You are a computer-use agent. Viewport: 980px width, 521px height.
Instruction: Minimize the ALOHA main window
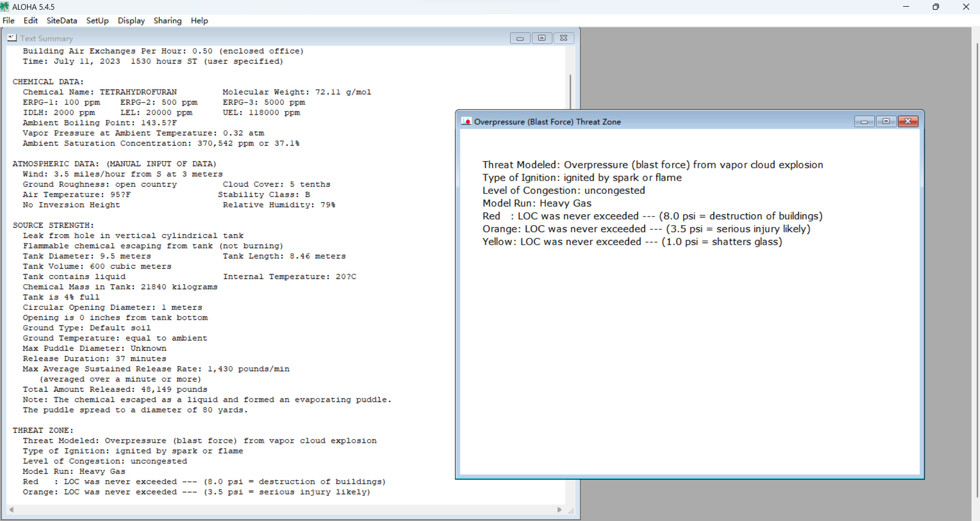point(906,7)
